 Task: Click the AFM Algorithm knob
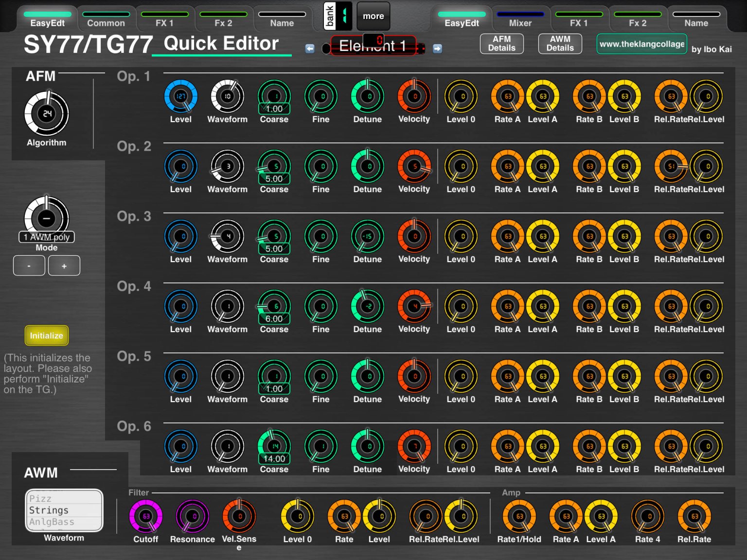click(47, 114)
